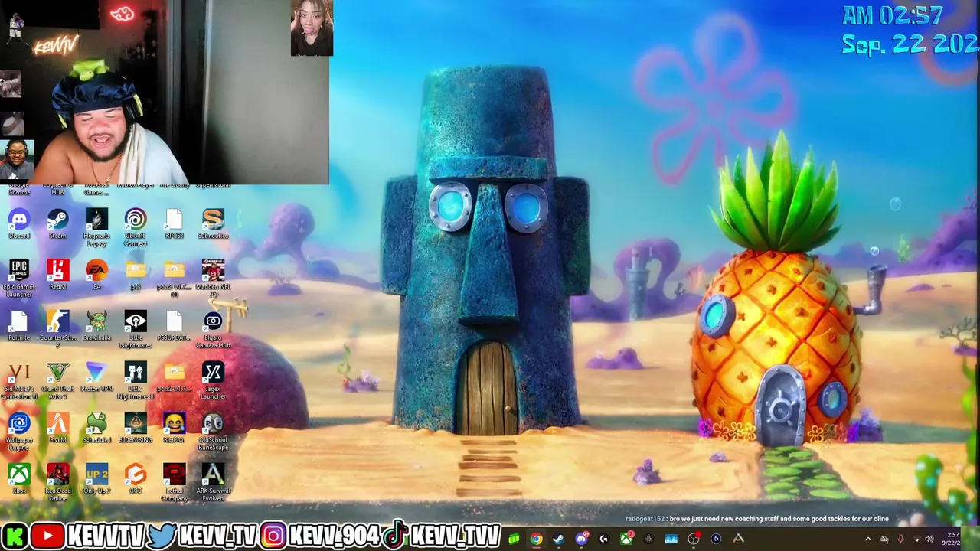Select the RPCS3 desktop file icon
The width and height of the screenshot is (980, 551).
(x=175, y=223)
